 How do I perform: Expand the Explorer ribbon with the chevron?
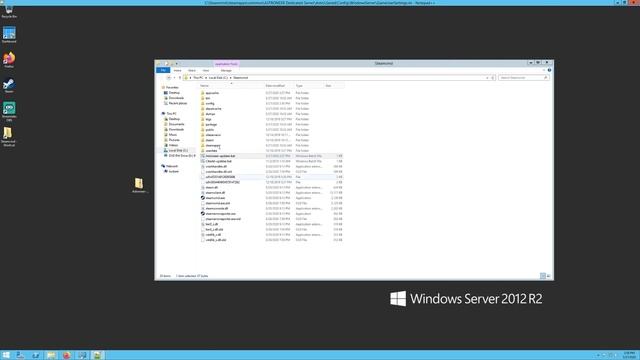pos(544,70)
